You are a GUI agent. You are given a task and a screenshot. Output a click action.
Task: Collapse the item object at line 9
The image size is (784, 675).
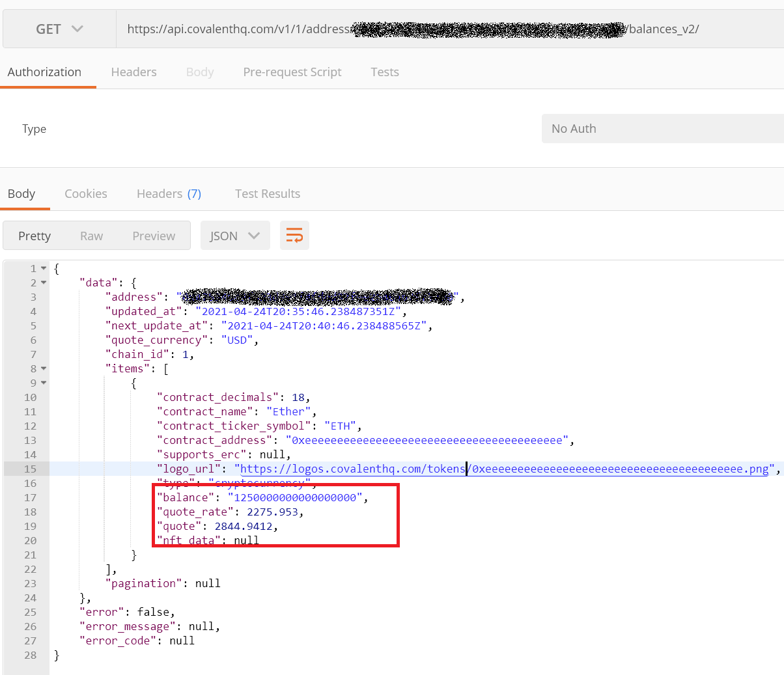[44, 383]
